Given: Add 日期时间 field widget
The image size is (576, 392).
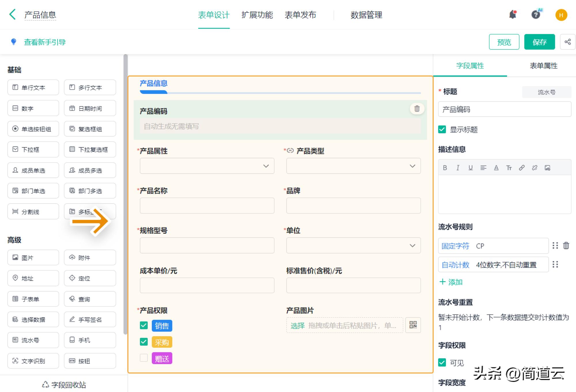Looking at the screenshot, I should [90, 108].
